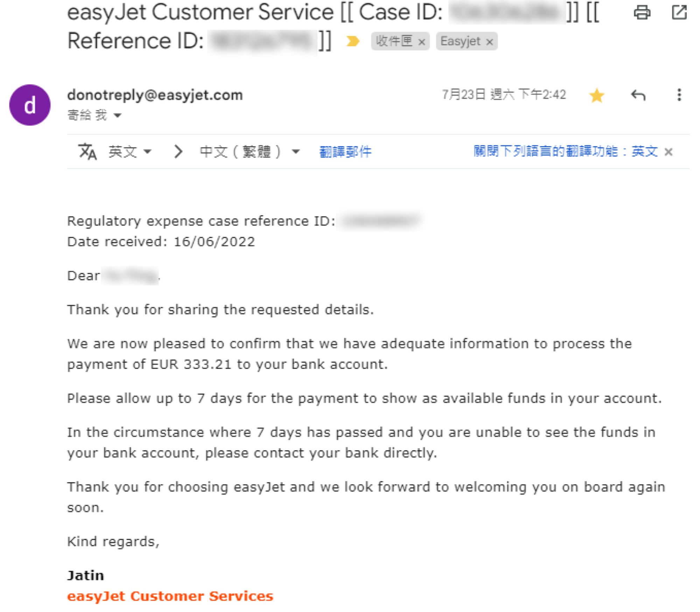Remove the 收件匣 label
The image size is (700, 612).
coord(422,42)
